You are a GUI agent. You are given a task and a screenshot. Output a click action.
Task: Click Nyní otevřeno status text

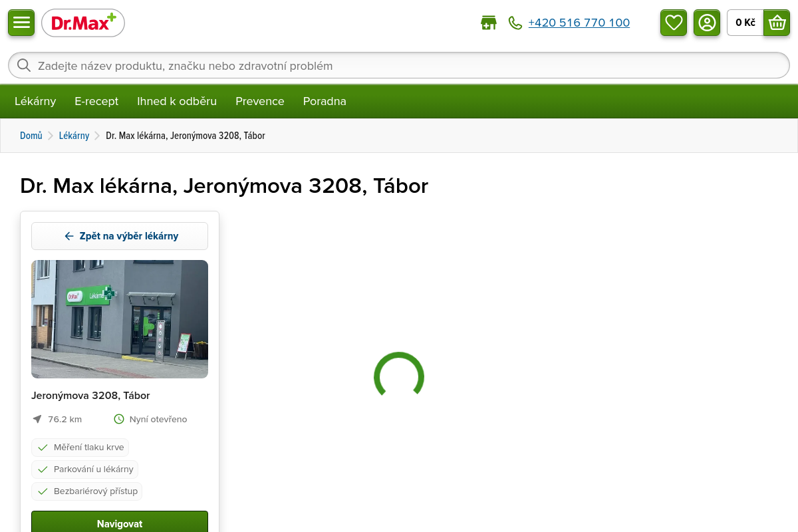[x=158, y=419]
